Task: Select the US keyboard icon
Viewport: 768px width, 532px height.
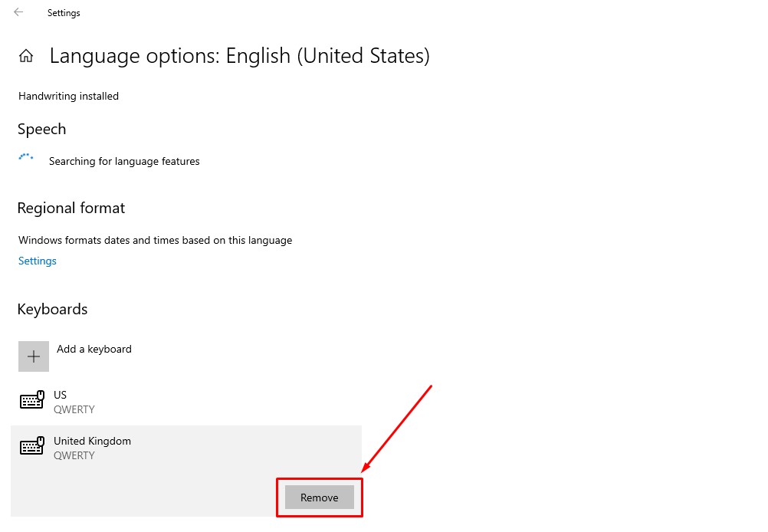Action: pyautogui.click(x=32, y=399)
